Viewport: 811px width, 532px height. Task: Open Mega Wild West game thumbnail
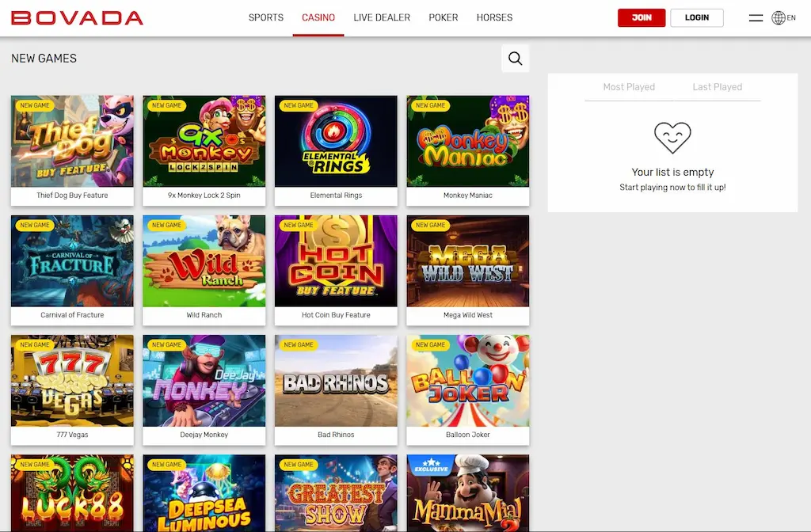[x=467, y=261]
